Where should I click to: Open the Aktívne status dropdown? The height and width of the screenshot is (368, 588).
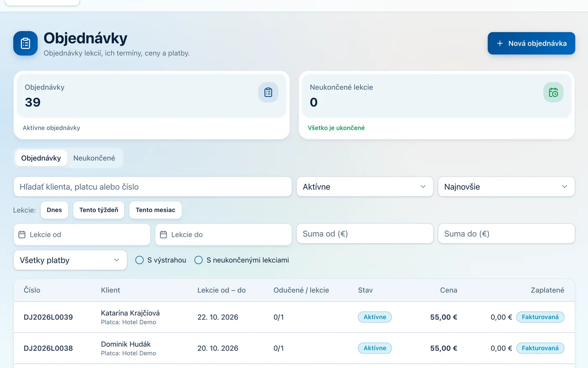(x=365, y=187)
